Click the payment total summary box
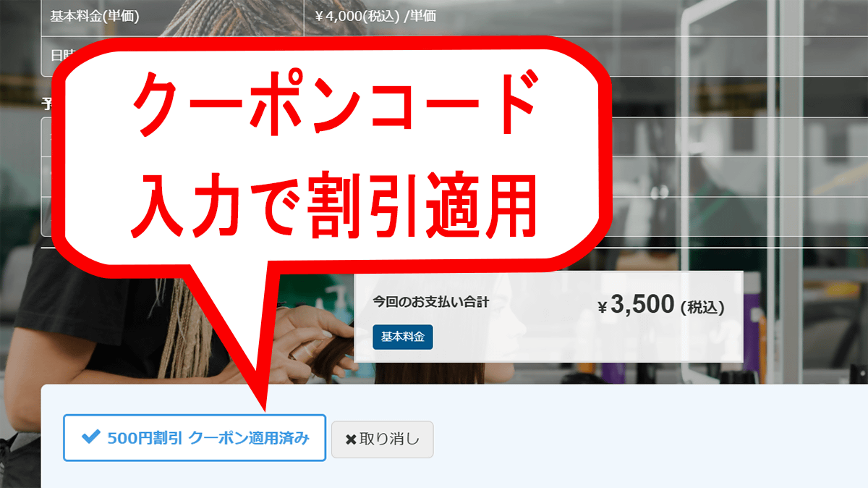Image resolution: width=868 pixels, height=488 pixels. click(x=549, y=316)
